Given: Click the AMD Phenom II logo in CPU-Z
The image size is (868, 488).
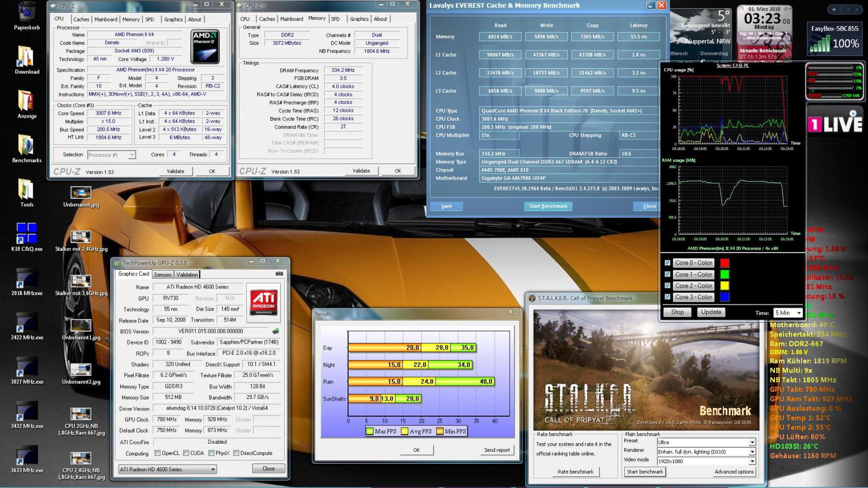Looking at the screenshot, I should [205, 47].
